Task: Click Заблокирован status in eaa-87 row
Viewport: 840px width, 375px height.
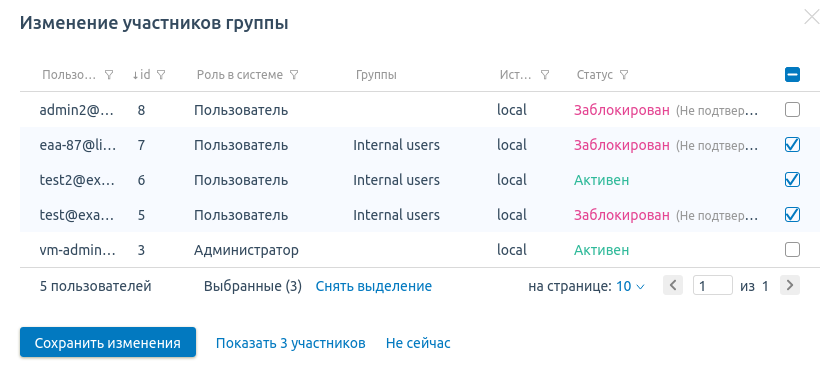Action: pos(622,145)
